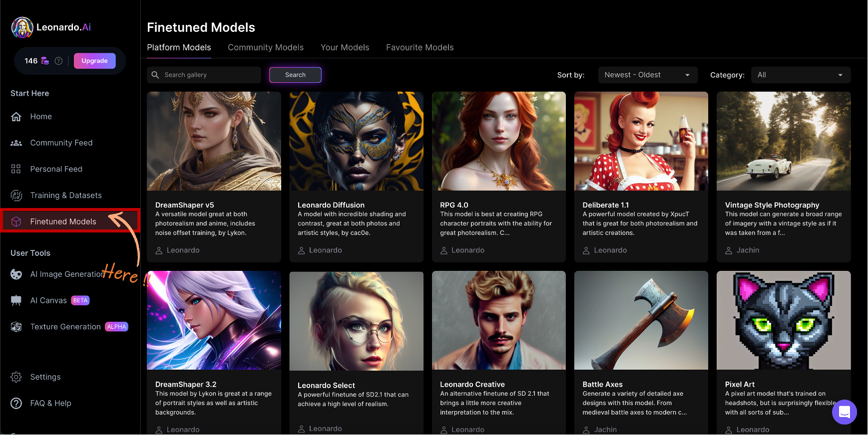
Task: Open the Leonardo Creative model thumbnail
Action: 499,320
